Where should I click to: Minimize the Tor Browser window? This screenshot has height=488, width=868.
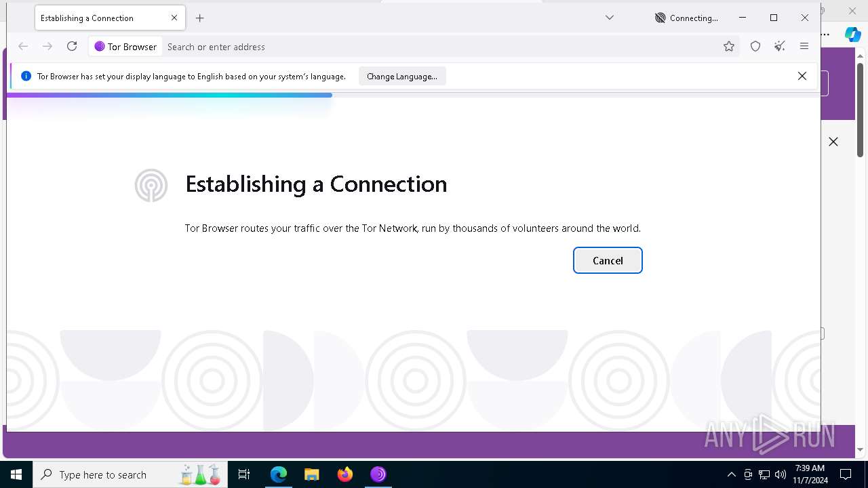click(x=743, y=18)
